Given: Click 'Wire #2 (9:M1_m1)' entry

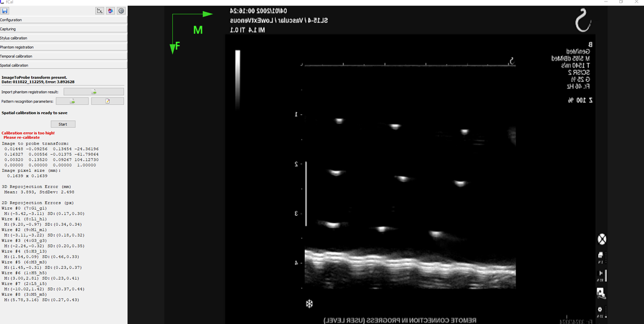Looking at the screenshot, I should pos(25,230).
